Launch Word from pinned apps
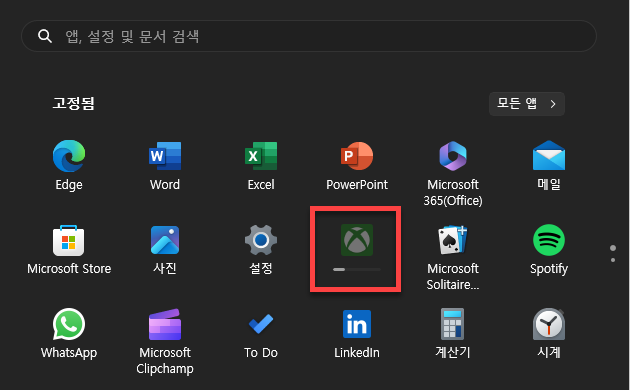 [165, 165]
